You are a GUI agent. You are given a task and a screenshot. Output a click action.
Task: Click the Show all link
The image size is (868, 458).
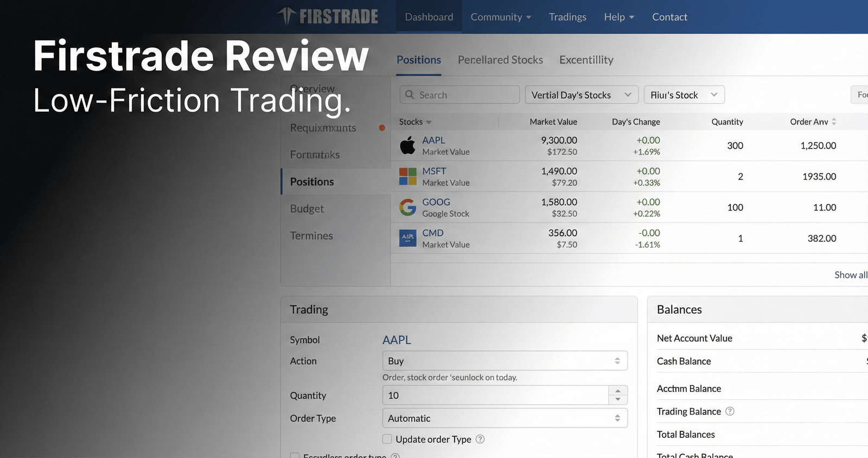[851, 275]
